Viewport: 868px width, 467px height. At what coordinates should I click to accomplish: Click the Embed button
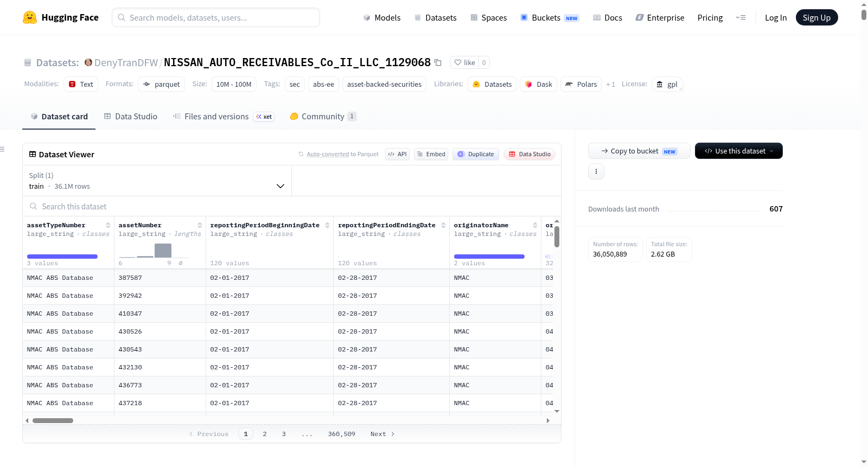[431, 154]
